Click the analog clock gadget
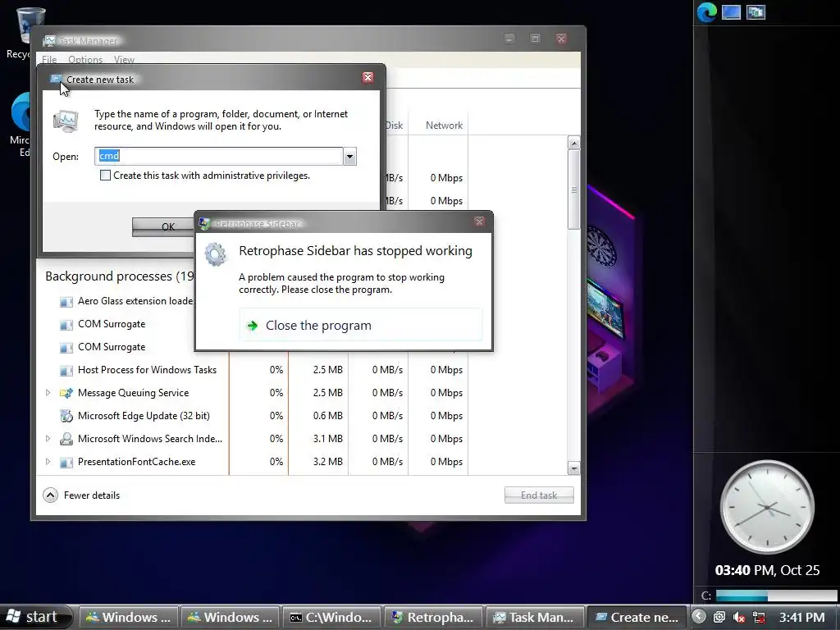Screen dimensions: 840x630 [767, 507]
